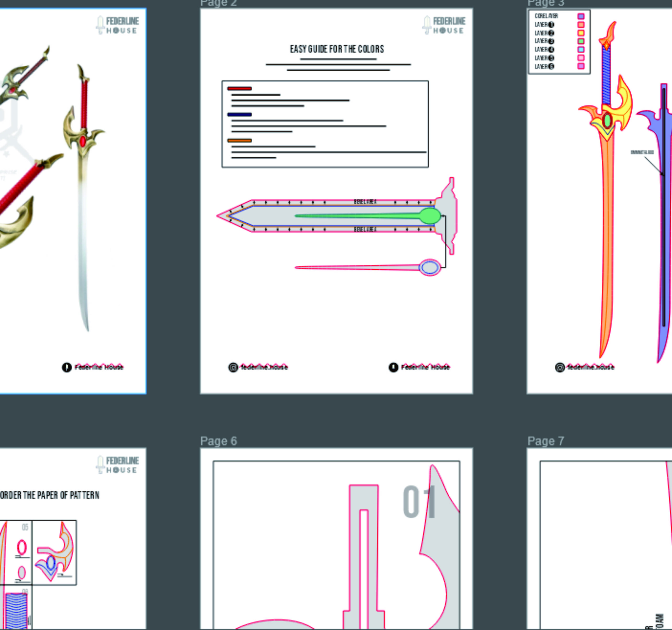This screenshot has height=630, width=672.
Task: Click Federline House logo on first page
Action: click(x=117, y=25)
